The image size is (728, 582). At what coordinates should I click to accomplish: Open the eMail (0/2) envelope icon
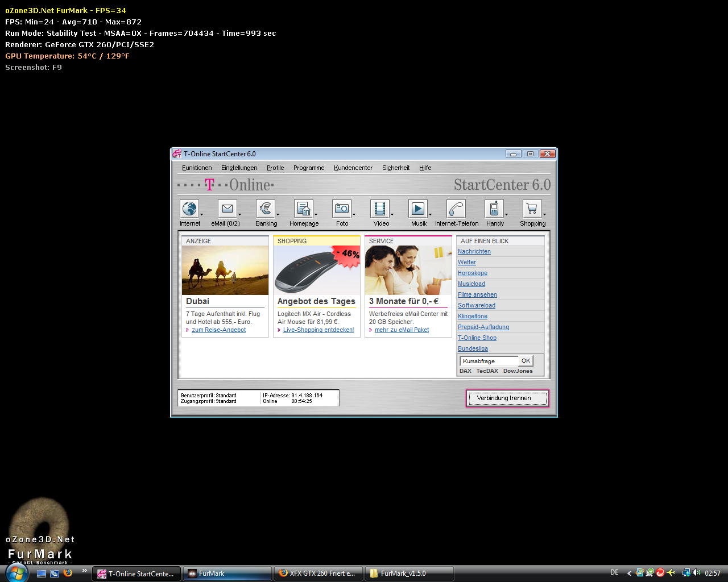[227, 209]
